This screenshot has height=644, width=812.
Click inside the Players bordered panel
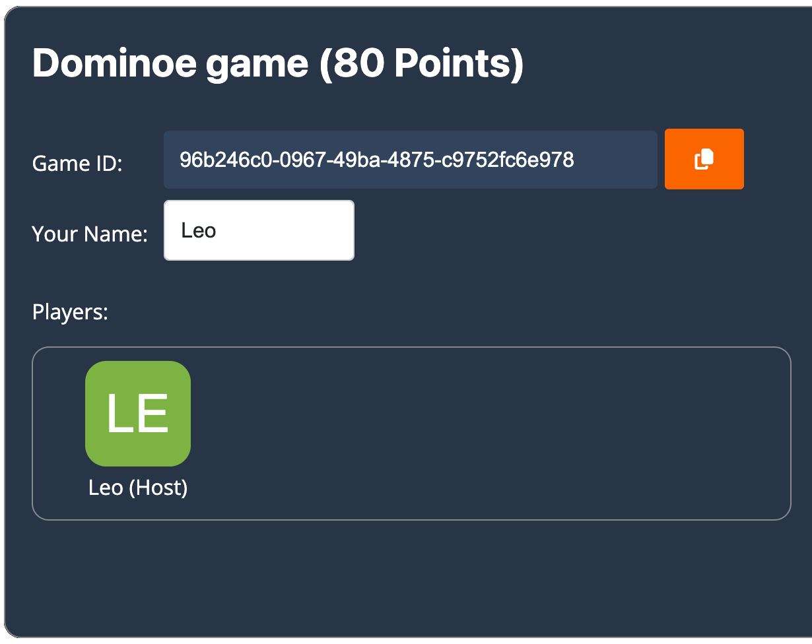point(462,432)
